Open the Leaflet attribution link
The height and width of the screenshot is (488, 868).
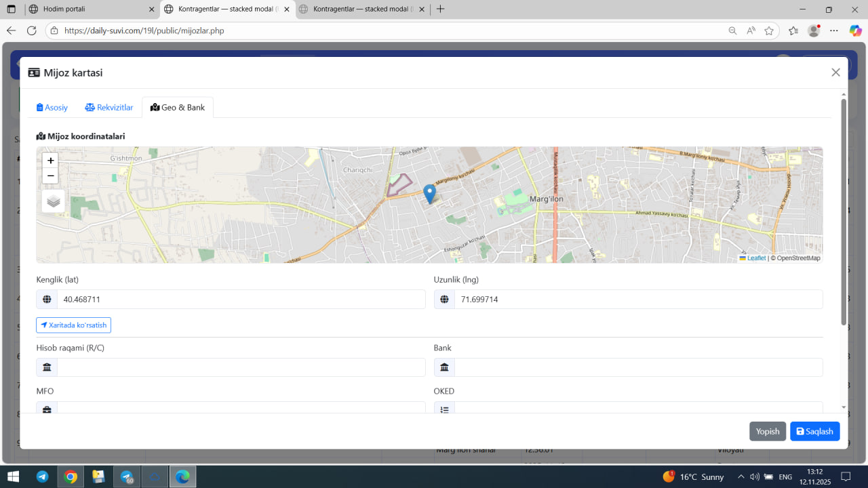pyautogui.click(x=755, y=258)
